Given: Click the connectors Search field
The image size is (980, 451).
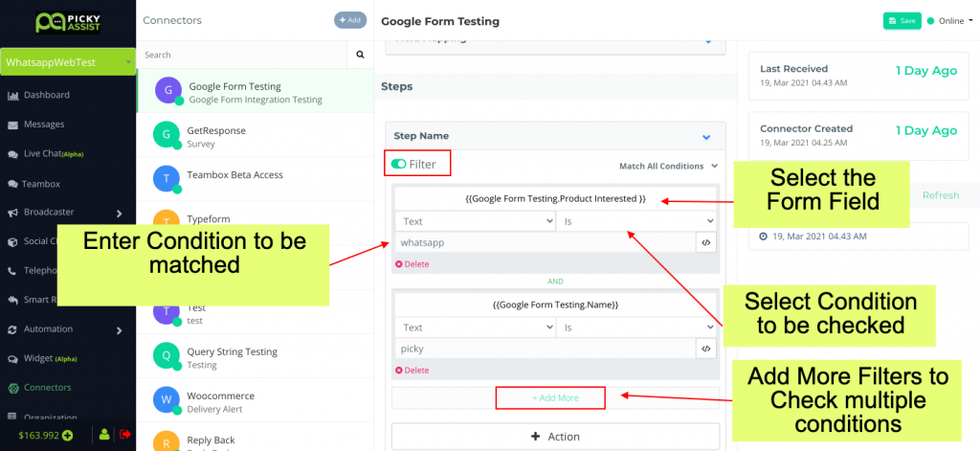Looking at the screenshot, I should coord(242,55).
